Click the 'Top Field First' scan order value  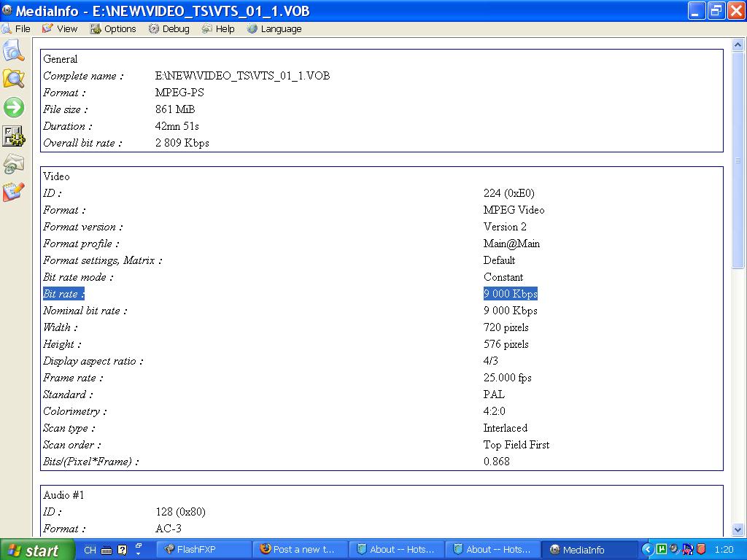click(516, 445)
